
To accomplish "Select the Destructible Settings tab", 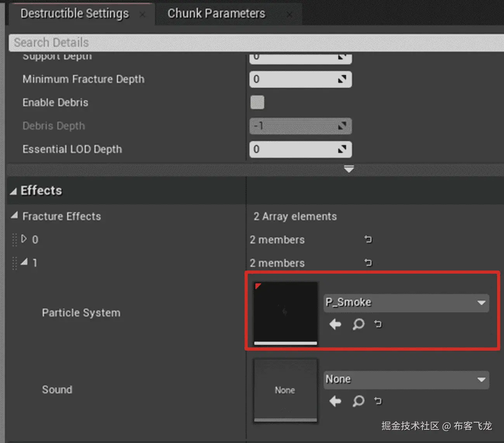I will 74,14.
